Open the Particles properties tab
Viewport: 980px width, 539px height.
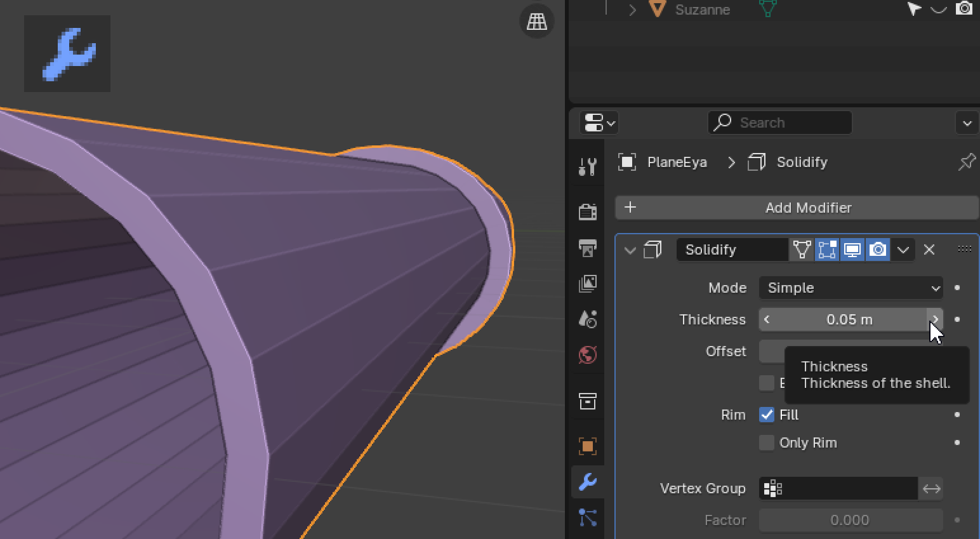588,517
